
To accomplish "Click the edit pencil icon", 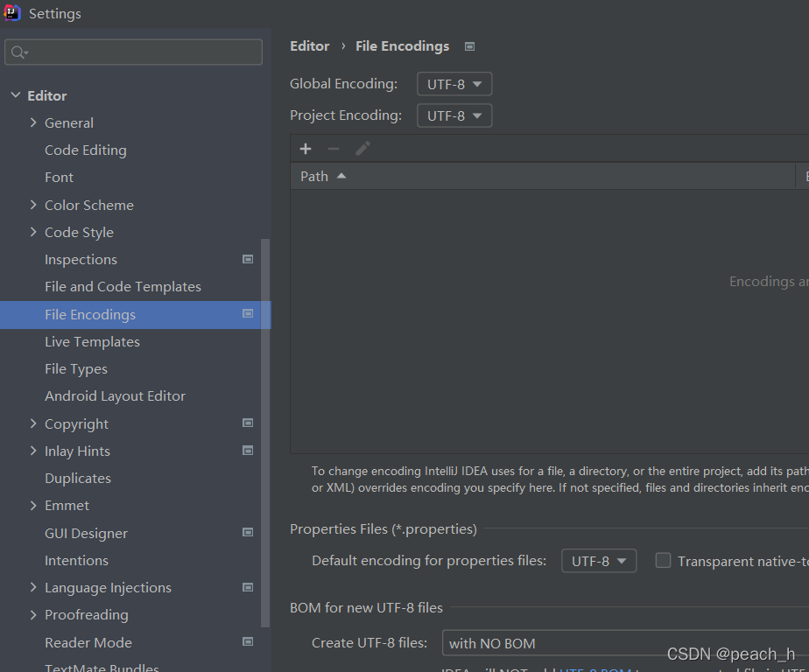I will (x=362, y=149).
